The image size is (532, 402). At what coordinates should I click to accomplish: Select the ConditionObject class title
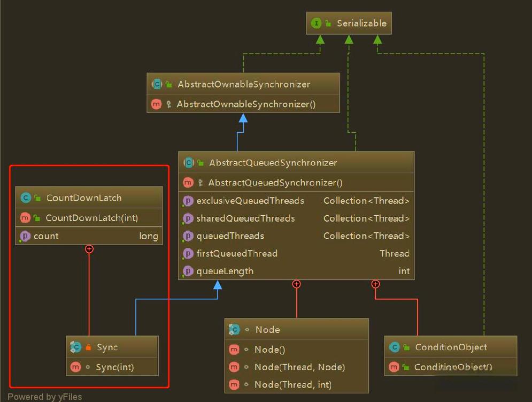(x=451, y=347)
